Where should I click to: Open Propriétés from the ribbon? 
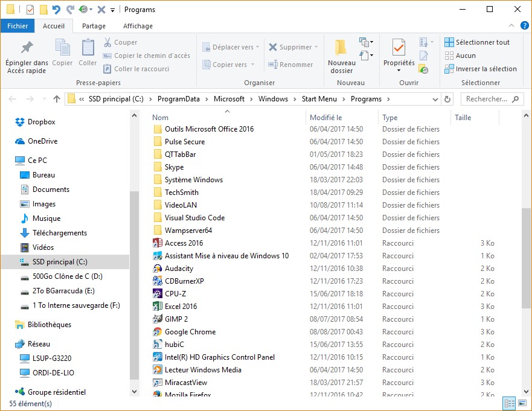pyautogui.click(x=399, y=53)
